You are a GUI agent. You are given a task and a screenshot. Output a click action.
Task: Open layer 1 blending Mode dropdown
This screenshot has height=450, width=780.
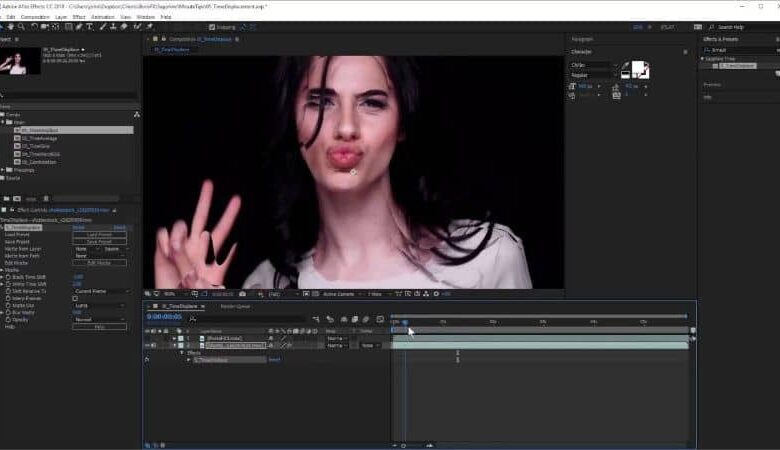(338, 339)
